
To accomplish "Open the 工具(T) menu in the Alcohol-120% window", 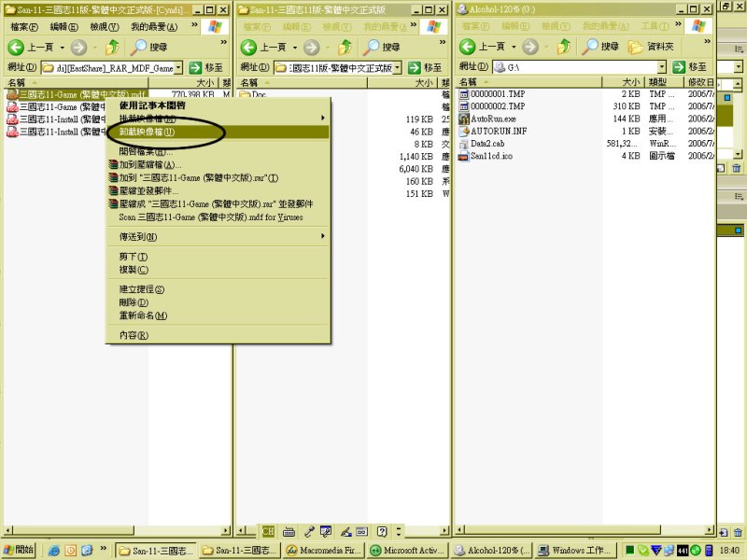I will [x=655, y=26].
